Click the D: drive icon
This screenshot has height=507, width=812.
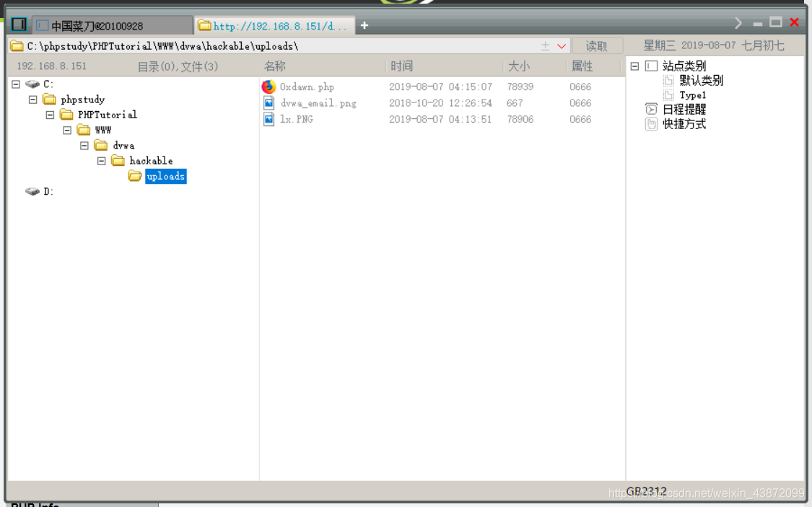pos(32,191)
